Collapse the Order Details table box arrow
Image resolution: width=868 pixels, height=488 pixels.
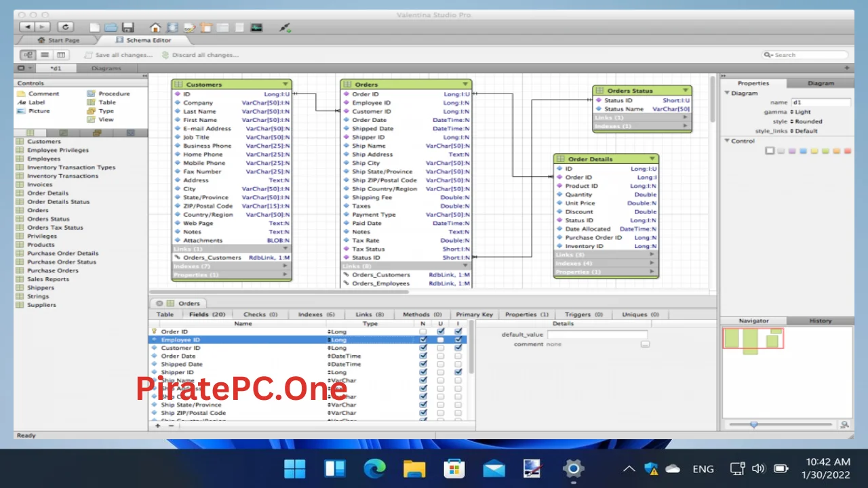click(652, 159)
